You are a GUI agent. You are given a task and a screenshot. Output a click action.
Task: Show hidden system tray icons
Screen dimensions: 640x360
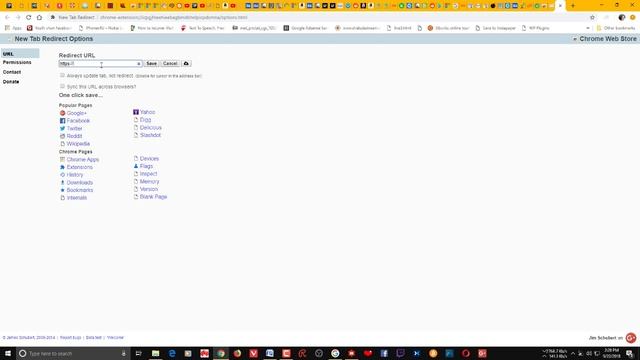(x=573, y=353)
